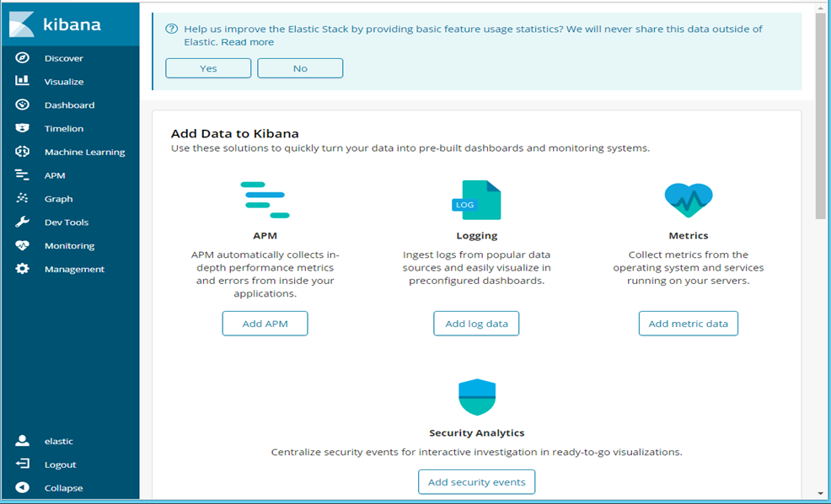Select Dev Tools label in the sidebar
Screen dimensions: 831x504
pyautogui.click(x=67, y=222)
